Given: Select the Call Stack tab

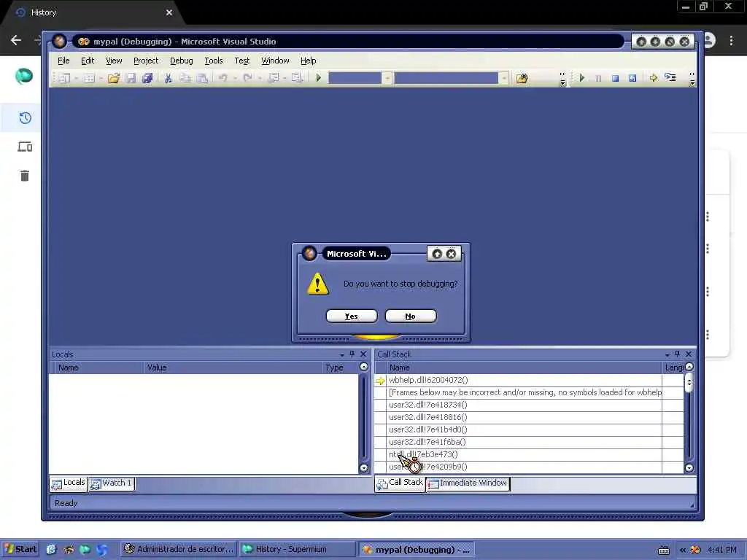Looking at the screenshot, I should pos(400,483).
